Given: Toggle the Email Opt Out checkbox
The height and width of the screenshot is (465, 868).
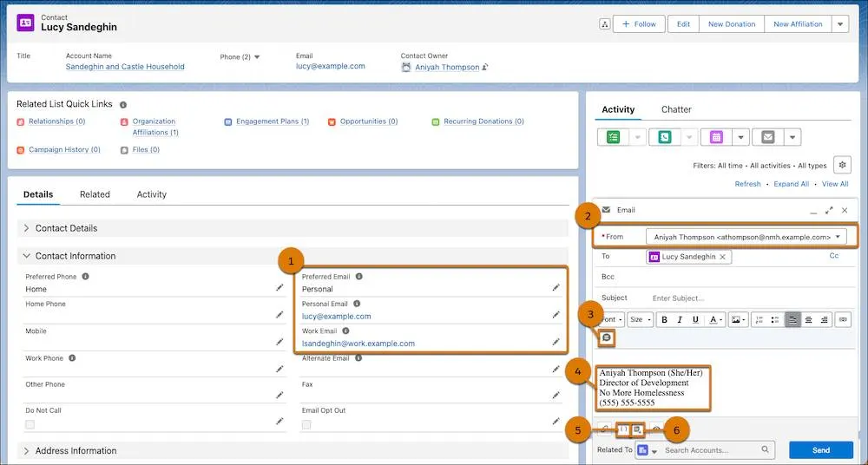Looking at the screenshot, I should coord(306,424).
